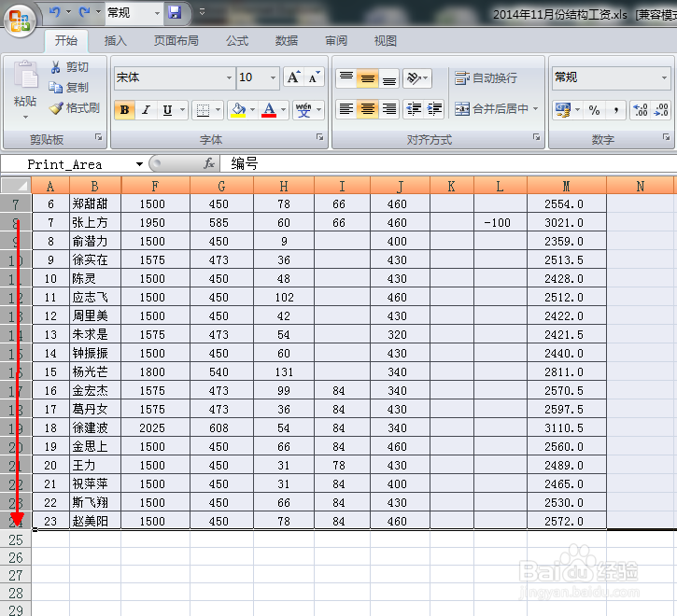Toggle 自动换行 wrap text

(487, 77)
